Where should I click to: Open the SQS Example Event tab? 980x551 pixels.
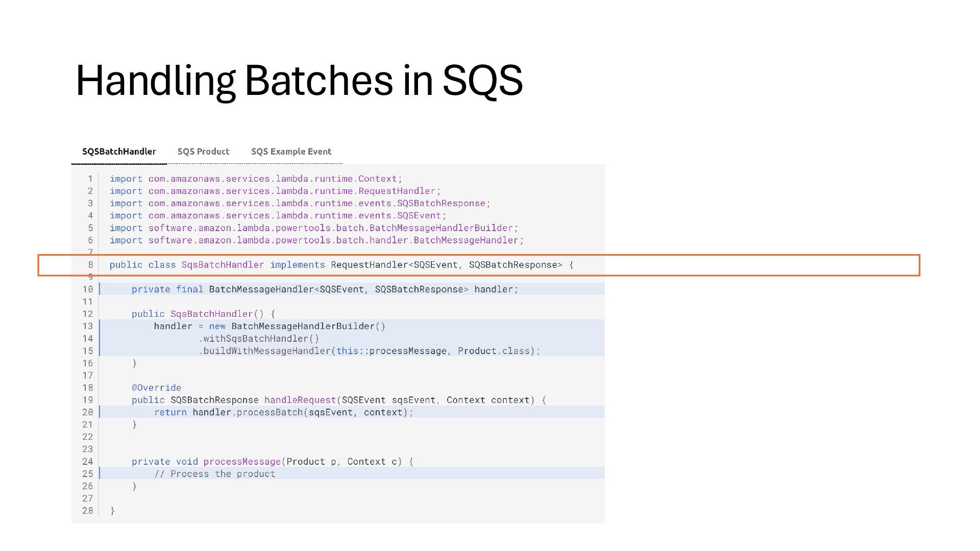point(291,152)
